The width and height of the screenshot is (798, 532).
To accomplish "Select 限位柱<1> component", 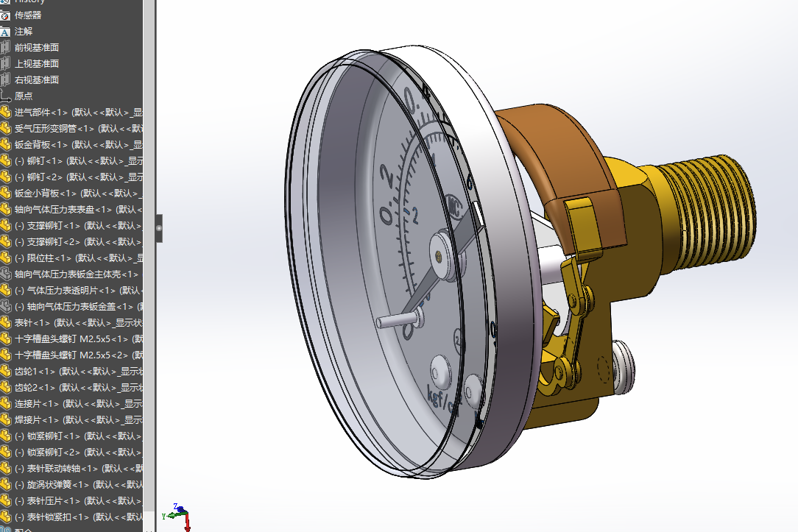I will point(79,258).
